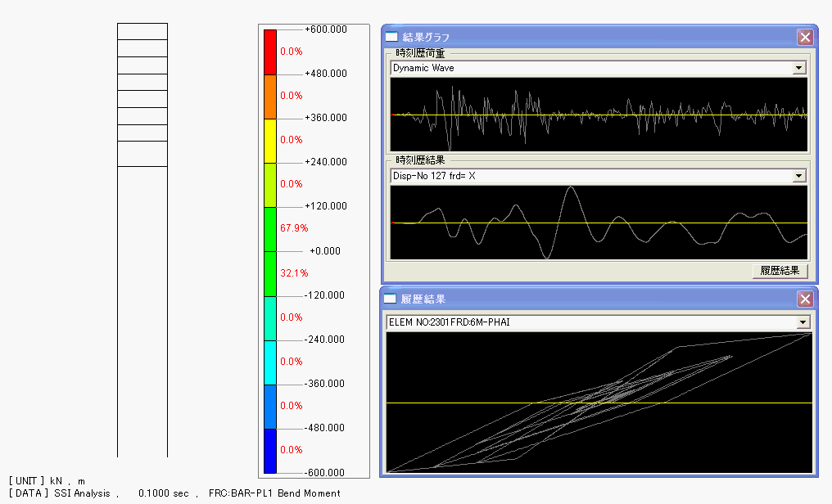This screenshot has height=504, width=832.
Task: Click the 結果グラフ title bar window icon
Action: coord(391,37)
